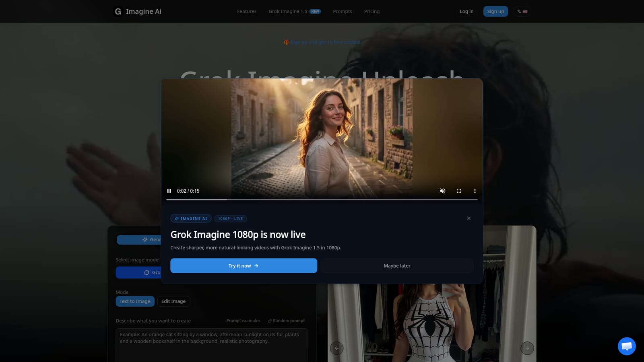Focus the prompt description text area
This screenshot has width=644, height=362.
[x=212, y=345]
